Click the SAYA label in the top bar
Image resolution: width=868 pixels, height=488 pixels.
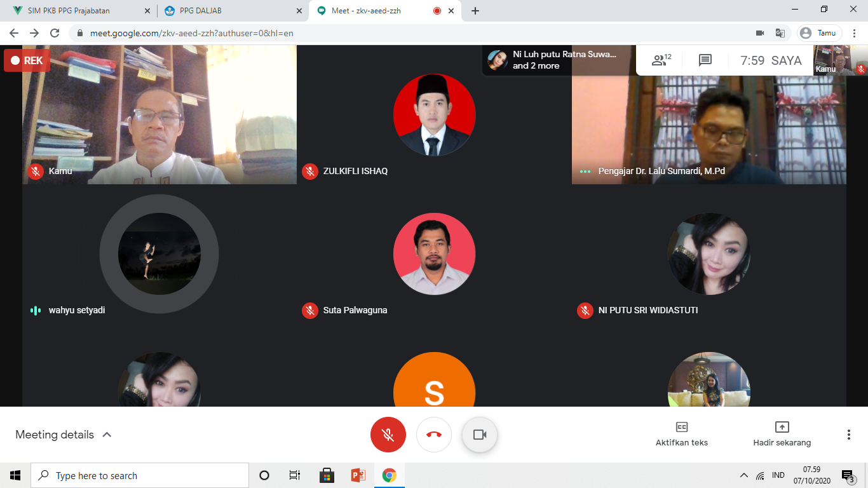(787, 61)
